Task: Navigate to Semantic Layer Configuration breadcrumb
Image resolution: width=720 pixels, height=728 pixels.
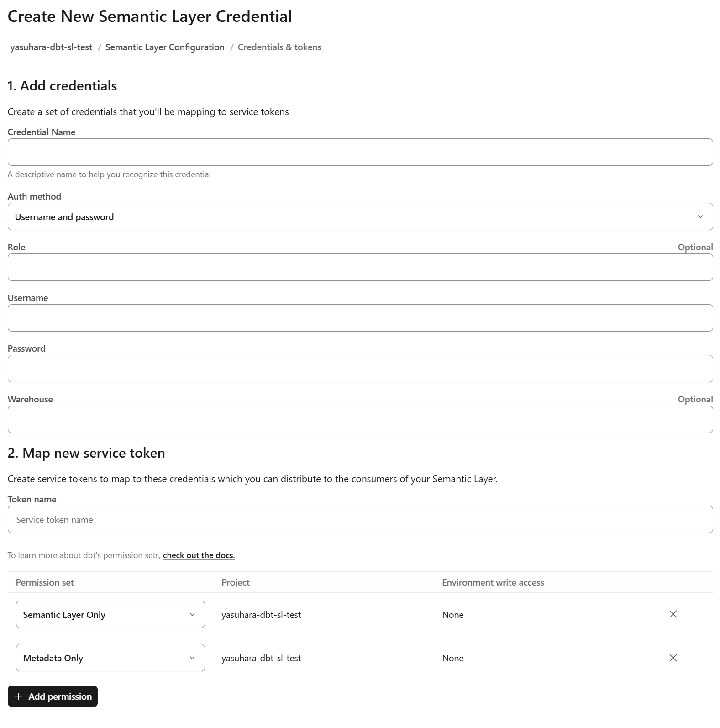Action: (165, 47)
